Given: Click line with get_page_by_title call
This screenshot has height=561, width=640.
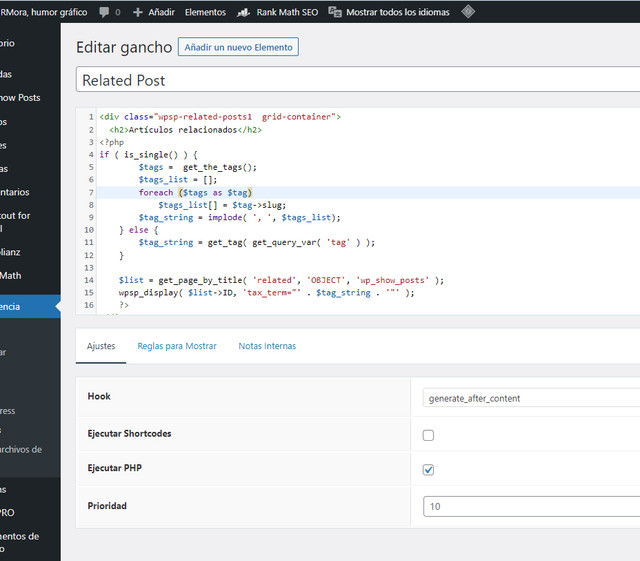Looking at the screenshot, I should (x=281, y=280).
